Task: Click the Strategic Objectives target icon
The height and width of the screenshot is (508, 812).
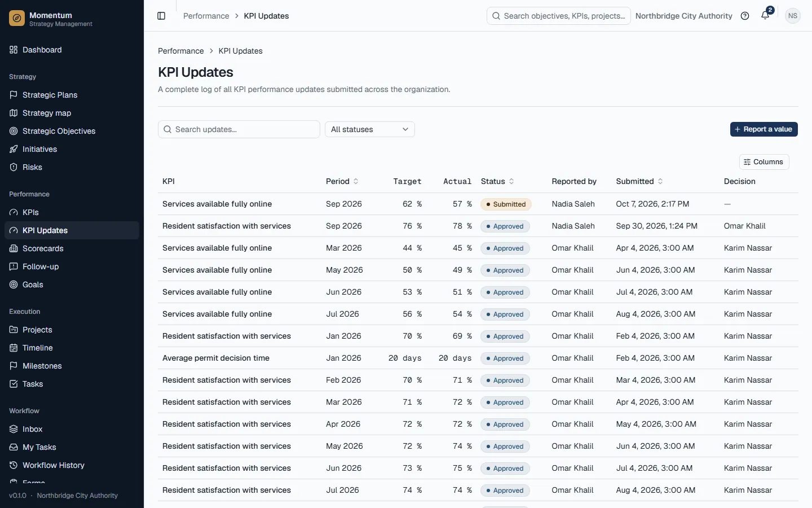Action: tap(14, 131)
